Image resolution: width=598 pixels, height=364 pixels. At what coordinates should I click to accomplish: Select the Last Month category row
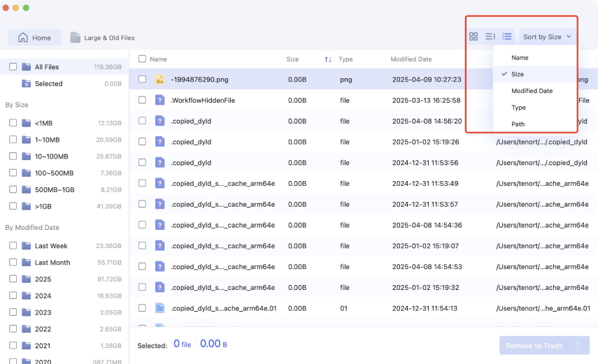pos(64,262)
